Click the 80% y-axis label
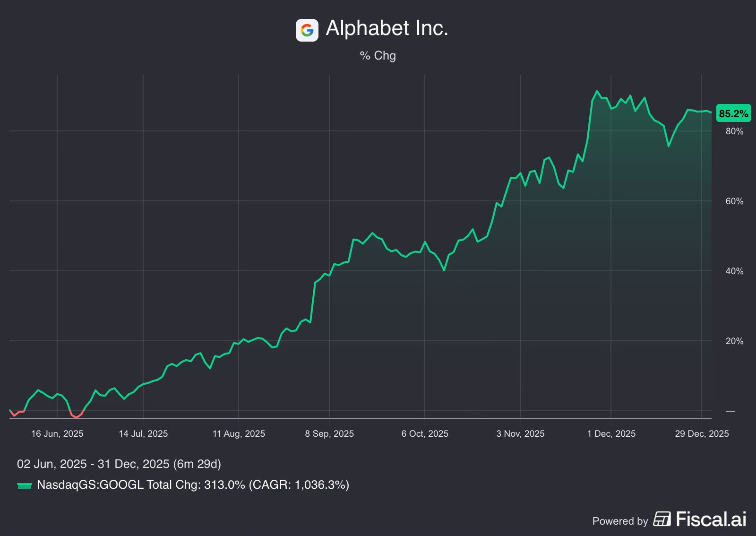 (734, 131)
